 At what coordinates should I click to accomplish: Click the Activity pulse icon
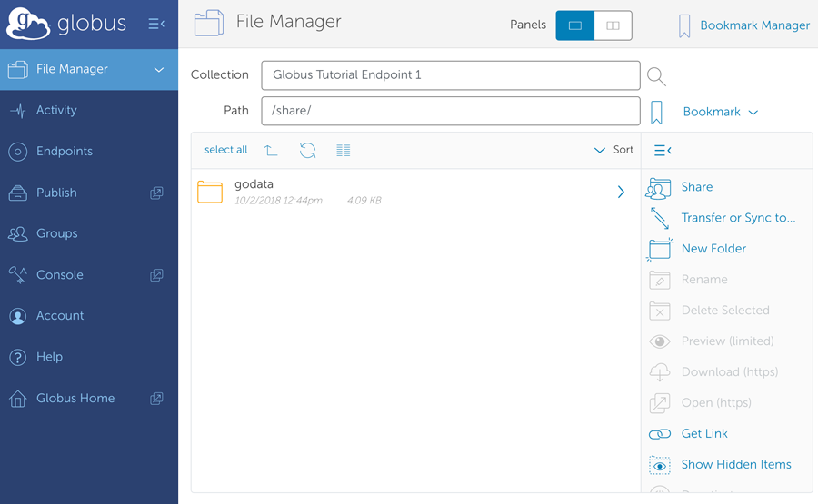(18, 111)
